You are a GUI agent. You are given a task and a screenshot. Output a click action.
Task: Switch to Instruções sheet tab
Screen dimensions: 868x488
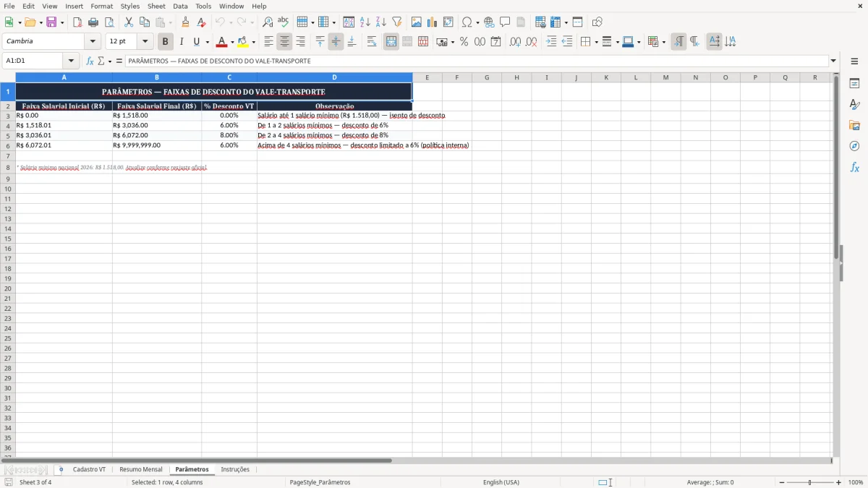coord(235,470)
